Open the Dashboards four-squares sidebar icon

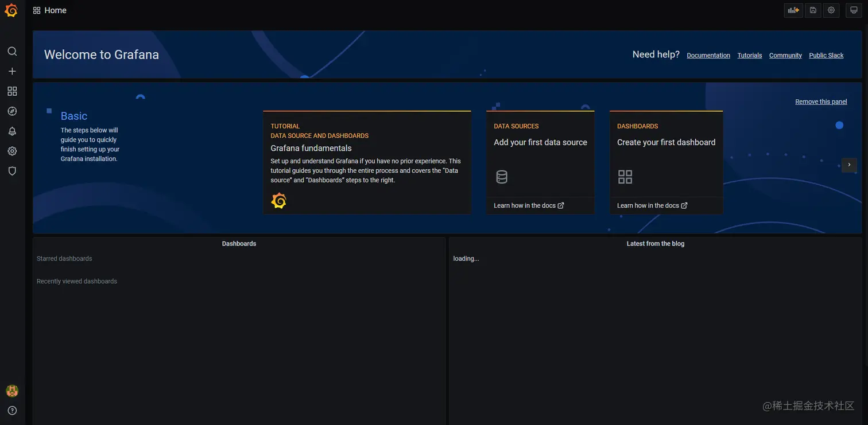[12, 91]
